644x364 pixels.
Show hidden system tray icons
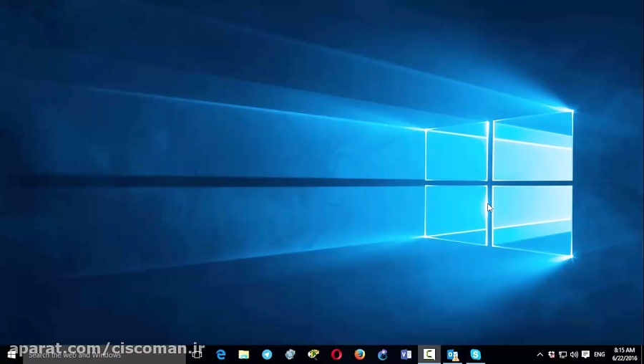pos(540,355)
